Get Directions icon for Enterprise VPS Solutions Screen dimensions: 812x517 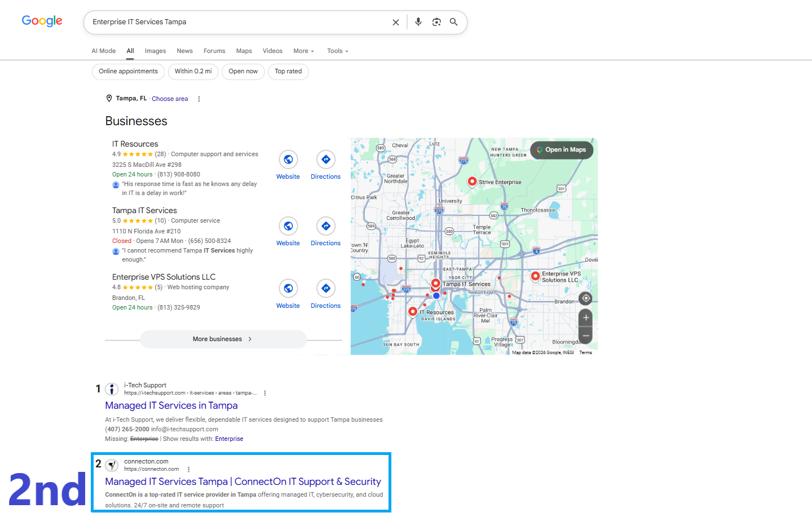point(326,289)
